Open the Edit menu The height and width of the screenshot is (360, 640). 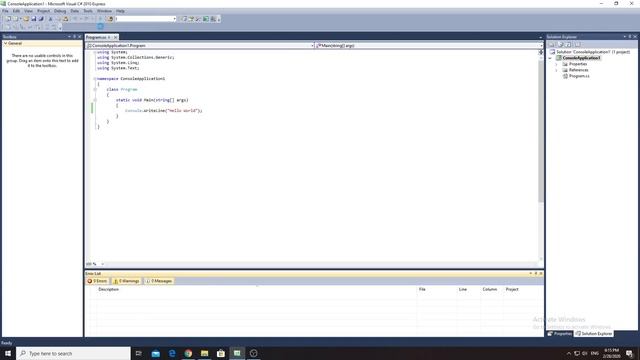coord(16,11)
